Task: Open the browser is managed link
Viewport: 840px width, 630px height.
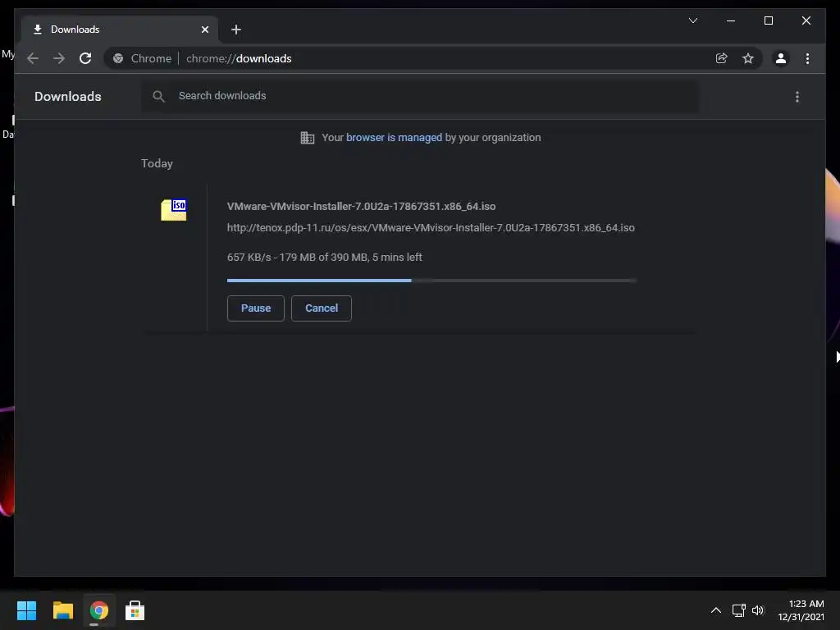Action: (x=395, y=137)
